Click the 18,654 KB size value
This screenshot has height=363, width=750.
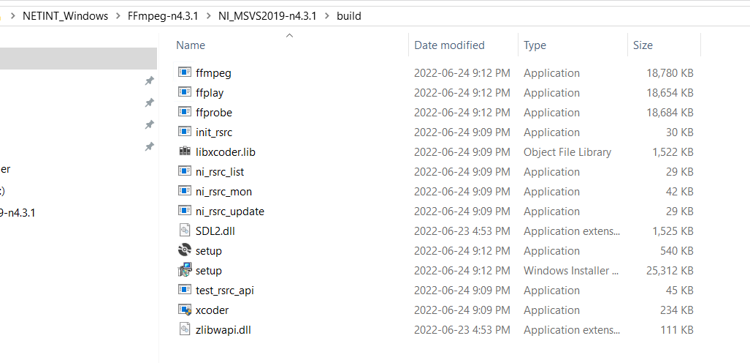[x=669, y=92]
